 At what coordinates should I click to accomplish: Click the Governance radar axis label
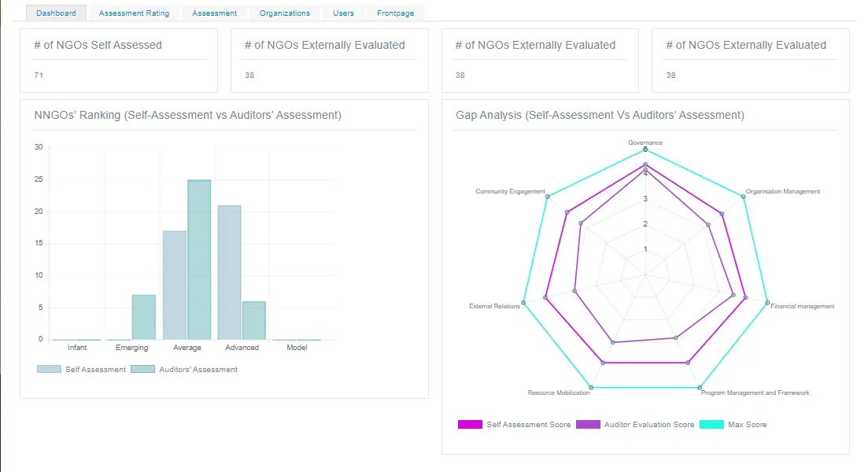pos(645,142)
